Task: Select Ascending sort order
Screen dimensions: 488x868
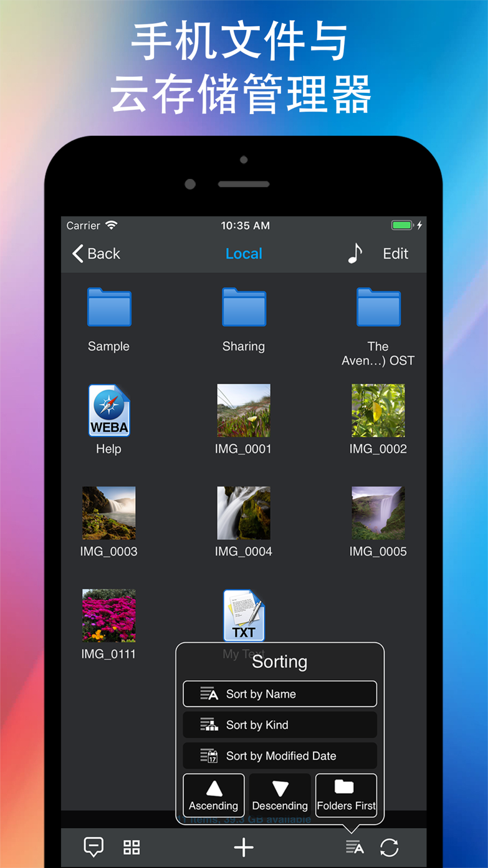Action: pyautogui.click(x=214, y=795)
